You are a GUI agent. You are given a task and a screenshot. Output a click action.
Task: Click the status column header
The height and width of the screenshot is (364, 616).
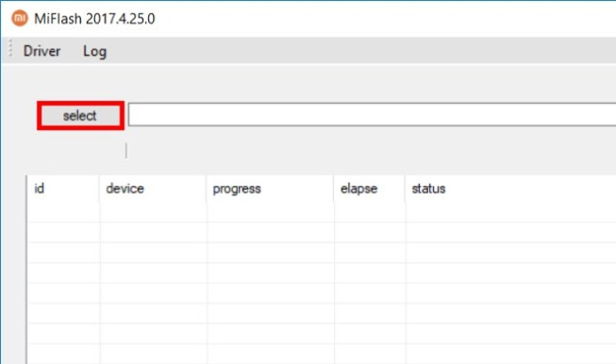coord(510,189)
